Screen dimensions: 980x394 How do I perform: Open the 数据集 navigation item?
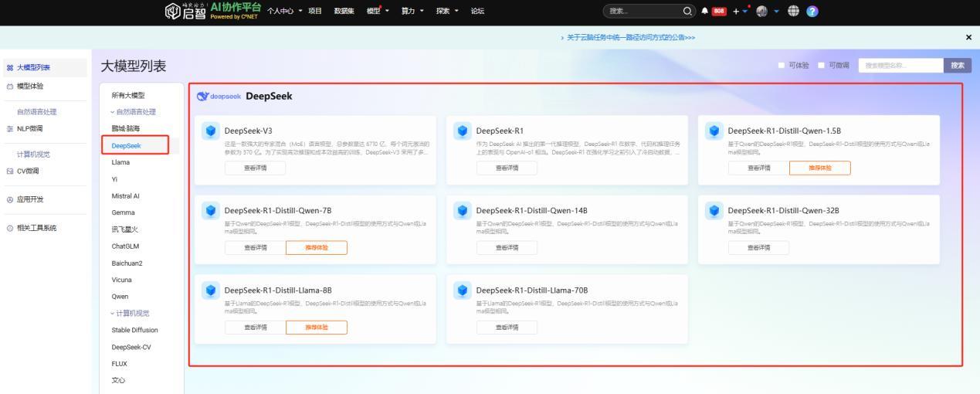pos(344,12)
